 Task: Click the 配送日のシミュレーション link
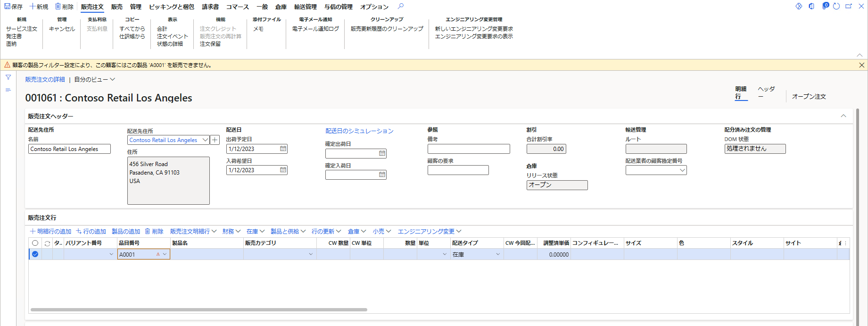pyautogui.click(x=359, y=131)
